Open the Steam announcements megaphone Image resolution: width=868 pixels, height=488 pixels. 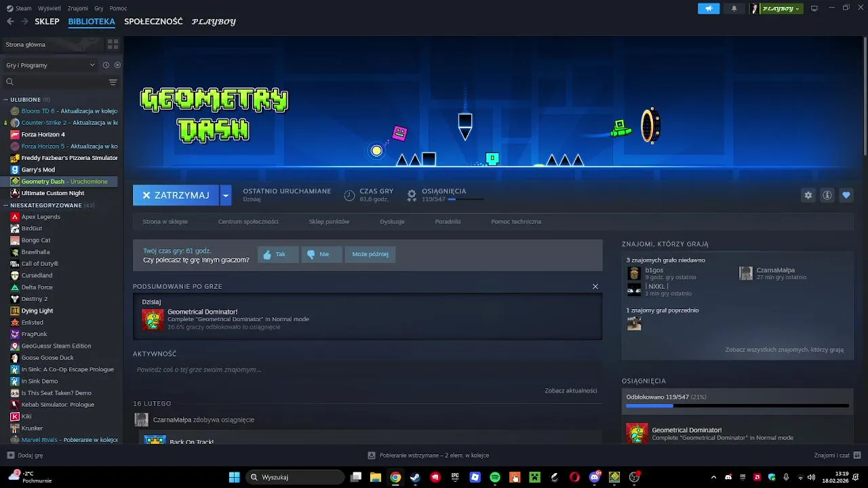[x=709, y=8]
